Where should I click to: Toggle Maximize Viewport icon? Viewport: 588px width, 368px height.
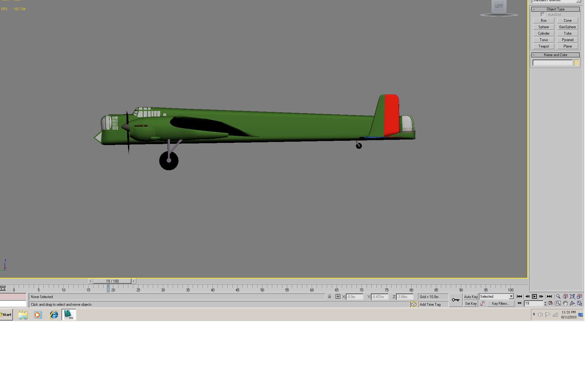click(579, 304)
